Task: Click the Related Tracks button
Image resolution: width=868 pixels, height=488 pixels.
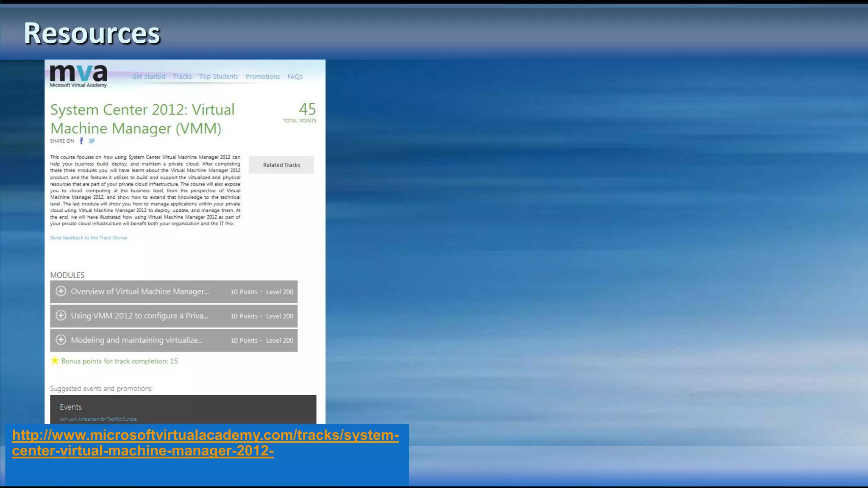Action: coord(281,165)
